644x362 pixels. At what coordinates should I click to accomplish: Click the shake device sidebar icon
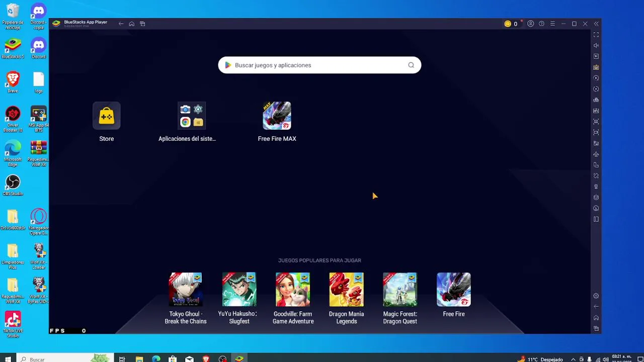(x=596, y=176)
